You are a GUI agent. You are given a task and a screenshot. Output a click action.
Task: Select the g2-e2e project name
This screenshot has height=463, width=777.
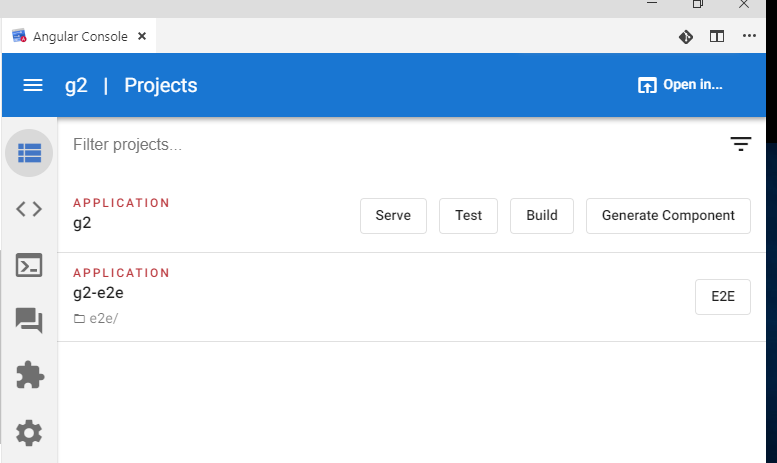[x=98, y=293]
